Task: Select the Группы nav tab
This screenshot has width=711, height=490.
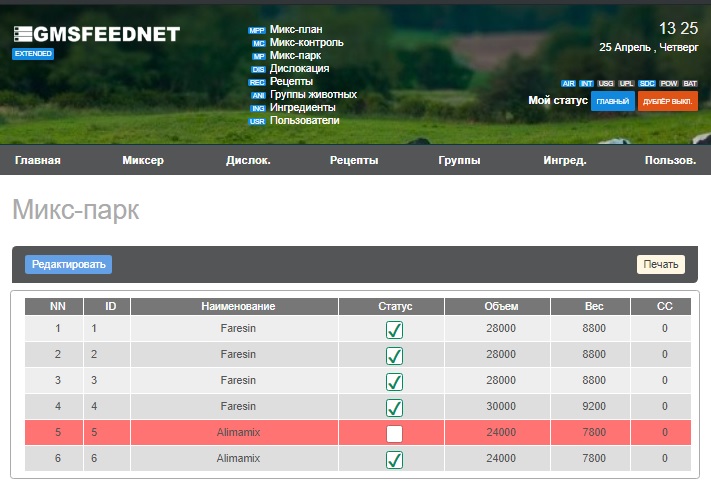Action: click(459, 160)
